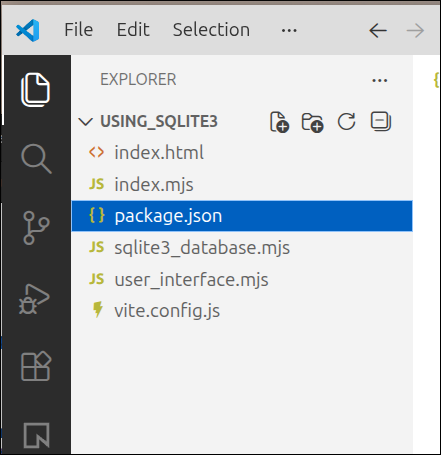Open the Explorer view in activity bar
The width and height of the screenshot is (441, 455).
[x=36, y=90]
